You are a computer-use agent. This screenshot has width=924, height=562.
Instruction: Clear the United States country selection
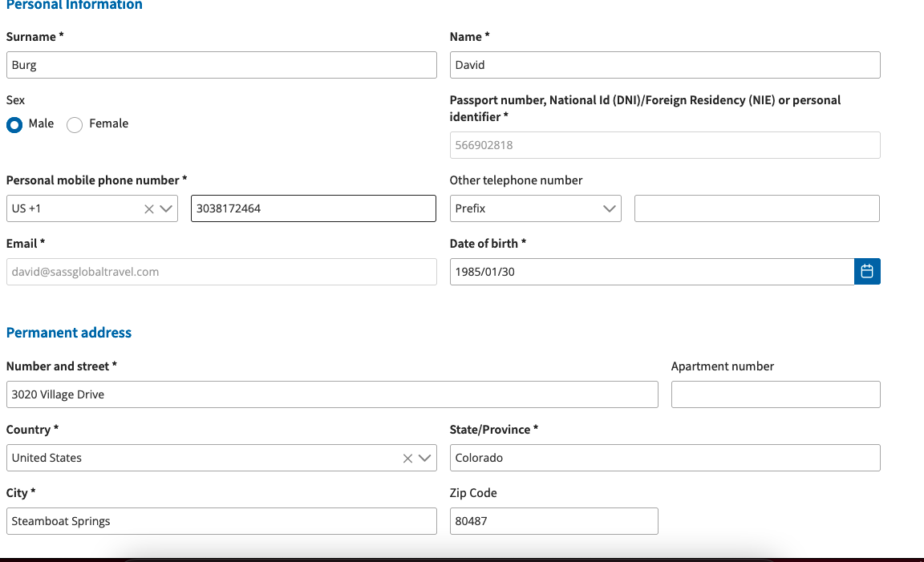coord(407,459)
